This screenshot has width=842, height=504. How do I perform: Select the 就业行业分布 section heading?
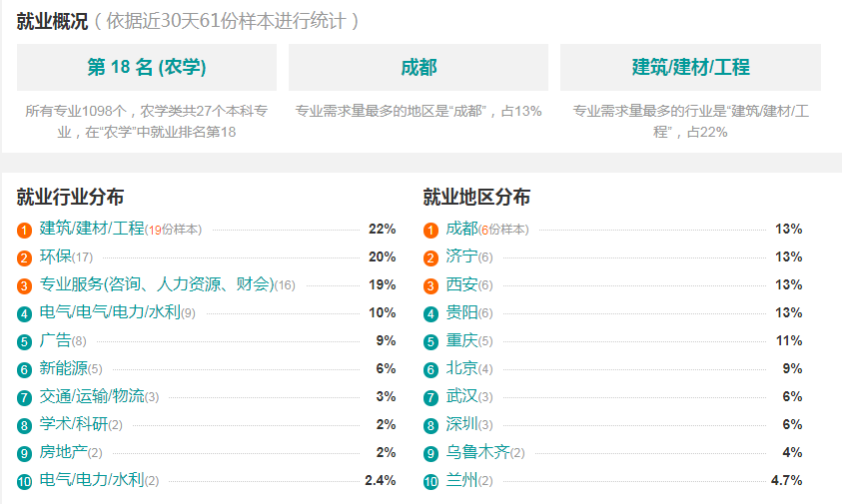70,197
